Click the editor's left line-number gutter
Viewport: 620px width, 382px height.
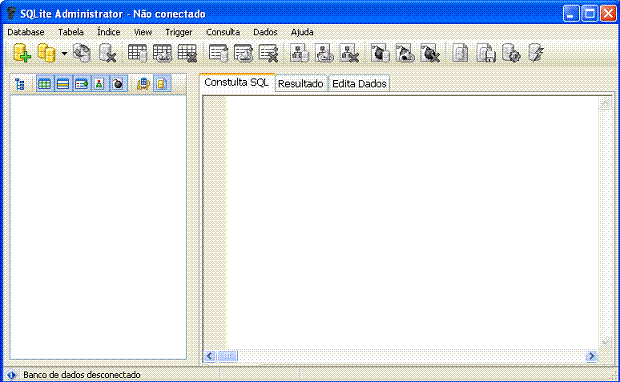click(x=215, y=222)
